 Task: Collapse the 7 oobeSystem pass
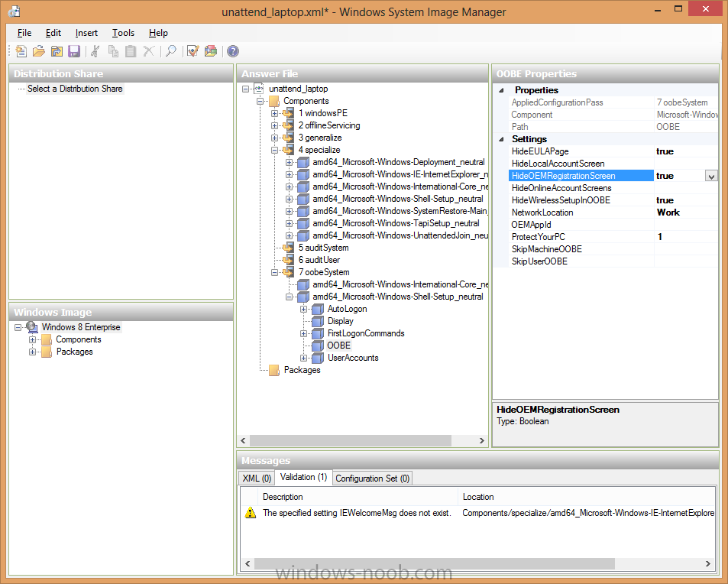click(274, 272)
